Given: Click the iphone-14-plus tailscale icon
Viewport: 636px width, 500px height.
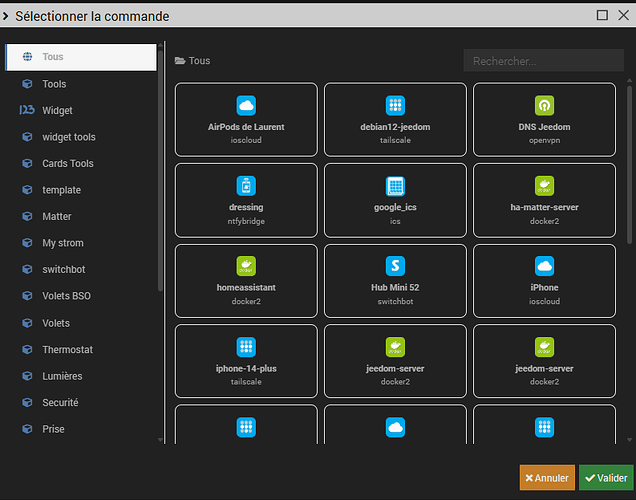Looking at the screenshot, I should coord(246,347).
